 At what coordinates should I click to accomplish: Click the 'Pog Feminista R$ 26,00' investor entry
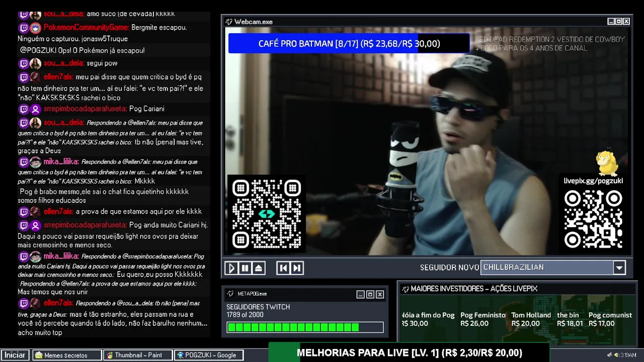pyautogui.click(x=483, y=319)
